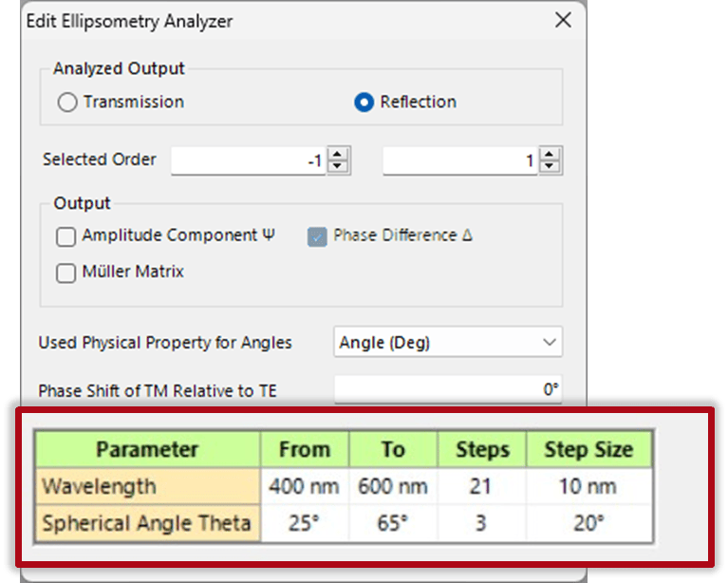This screenshot has width=728, height=583.
Task: Decrease the first Selected Order value
Action: click(x=339, y=167)
